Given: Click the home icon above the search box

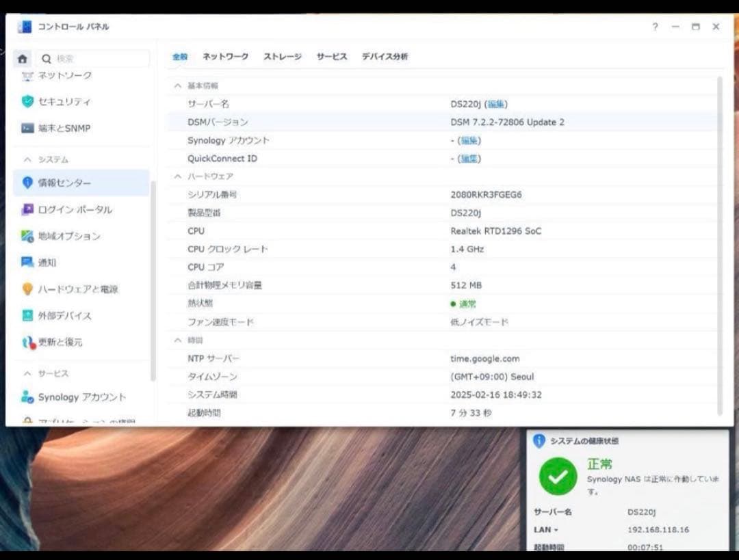Looking at the screenshot, I should coord(23,59).
